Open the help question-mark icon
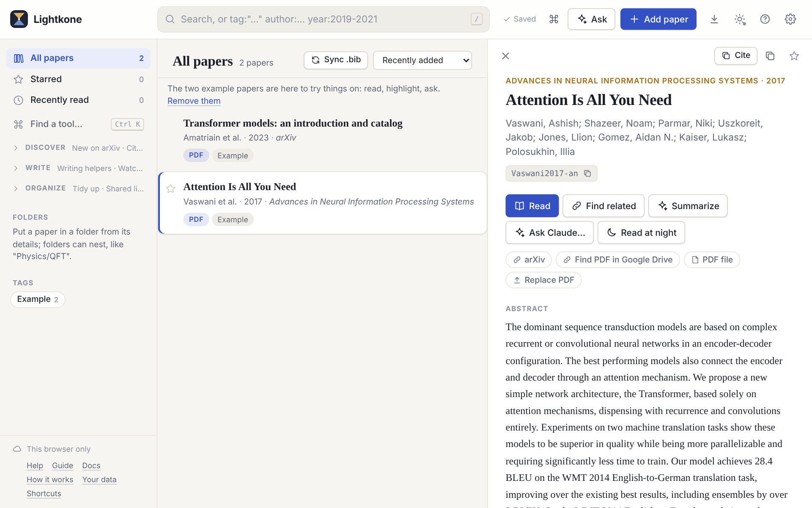The width and height of the screenshot is (812, 508). coord(765,19)
